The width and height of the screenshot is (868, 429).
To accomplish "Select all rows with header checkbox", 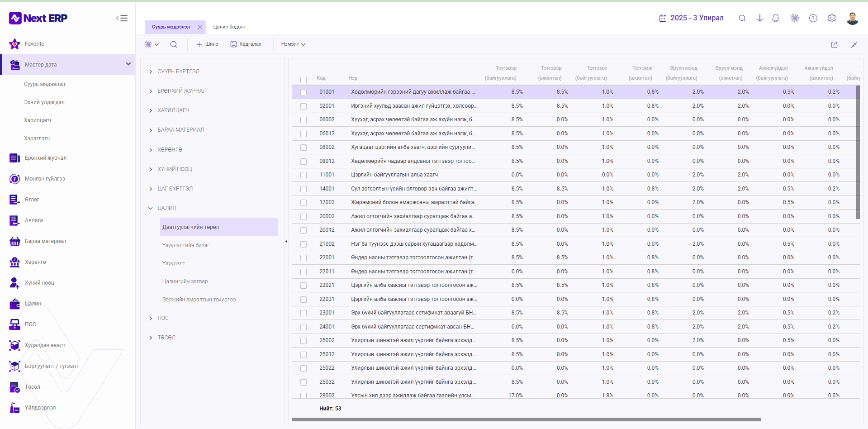I will (304, 80).
